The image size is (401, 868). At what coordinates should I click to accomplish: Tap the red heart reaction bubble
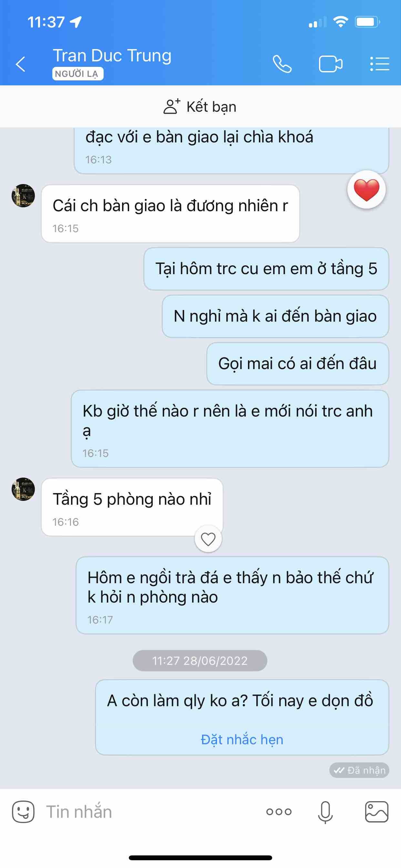tap(366, 190)
